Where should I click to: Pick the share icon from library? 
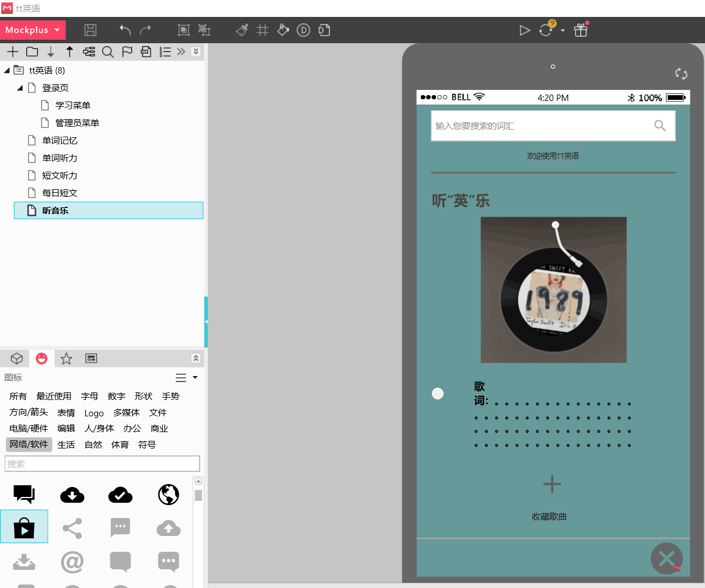[x=72, y=528]
